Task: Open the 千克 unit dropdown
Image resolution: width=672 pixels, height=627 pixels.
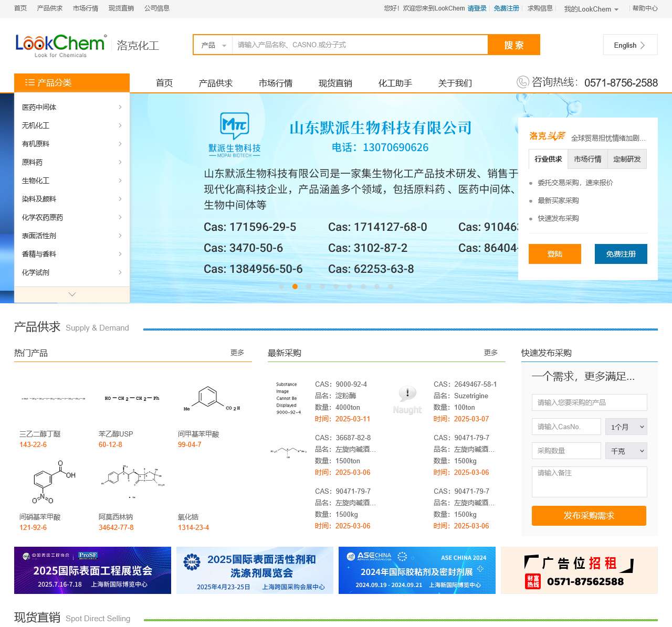Action: coord(626,451)
